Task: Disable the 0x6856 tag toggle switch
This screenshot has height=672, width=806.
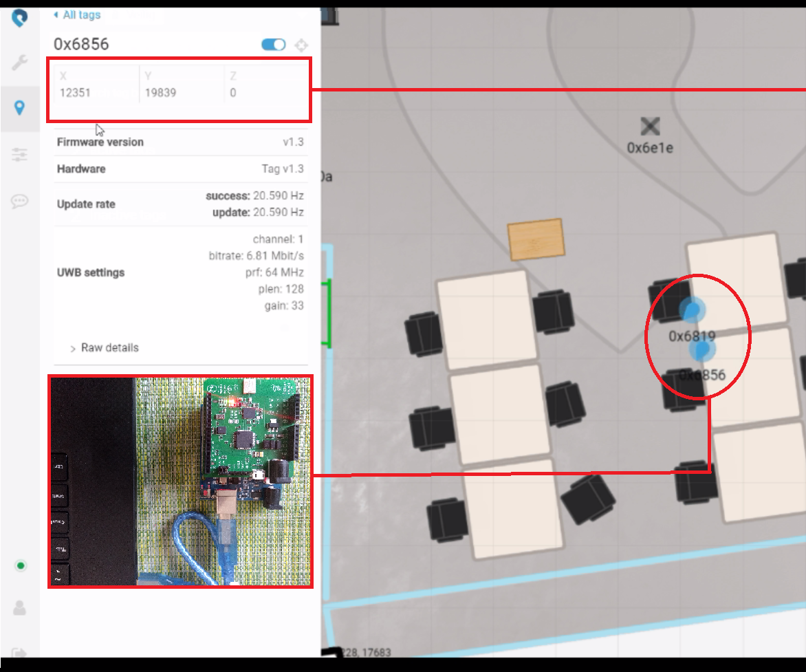Action: point(273,44)
